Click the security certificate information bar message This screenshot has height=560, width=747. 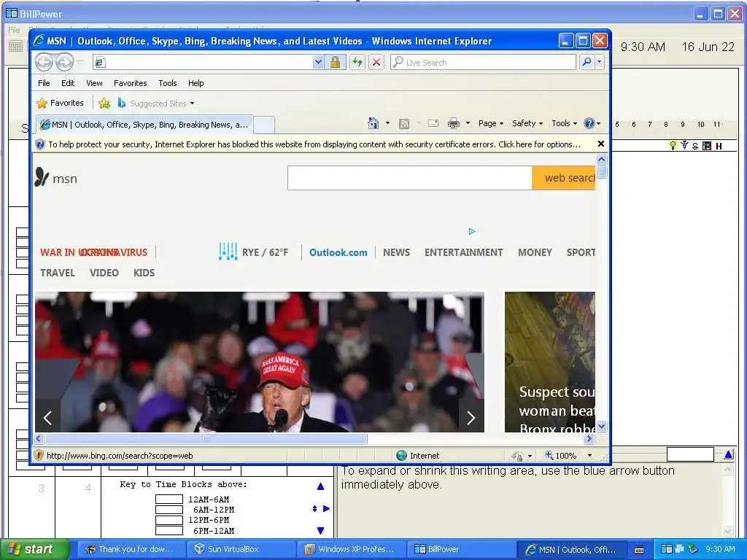(x=314, y=144)
